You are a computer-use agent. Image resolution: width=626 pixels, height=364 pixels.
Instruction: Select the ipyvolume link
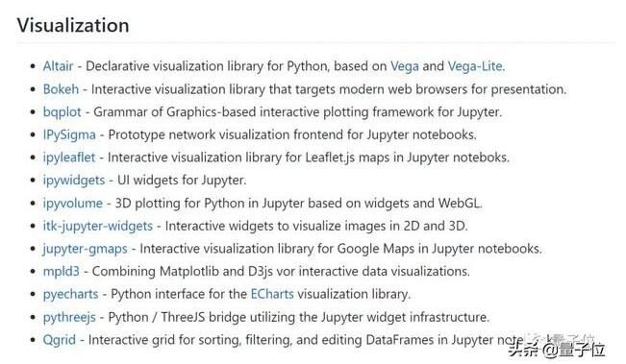(73, 204)
